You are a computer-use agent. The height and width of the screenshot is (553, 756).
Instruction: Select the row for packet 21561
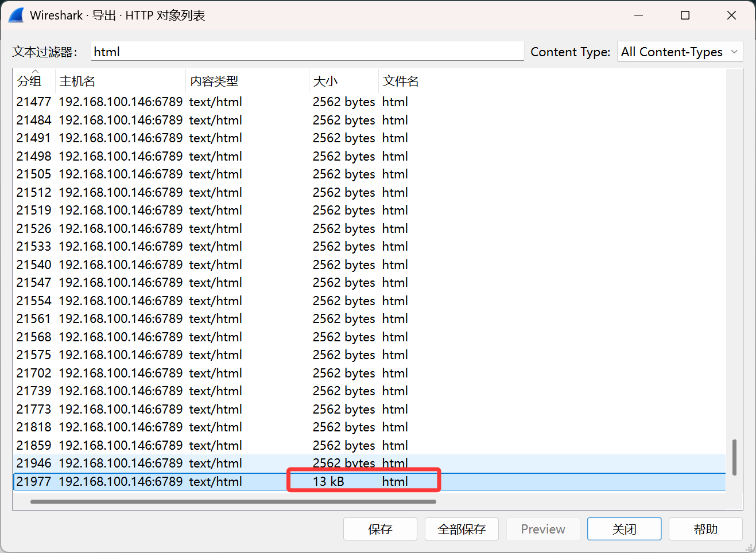click(x=369, y=318)
